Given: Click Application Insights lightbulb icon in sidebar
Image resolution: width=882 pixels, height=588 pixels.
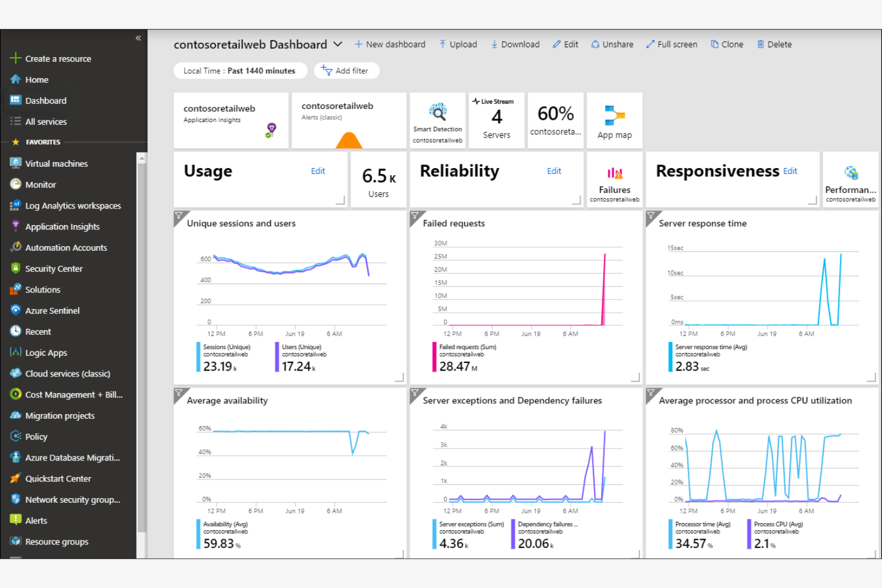Looking at the screenshot, I should (15, 226).
